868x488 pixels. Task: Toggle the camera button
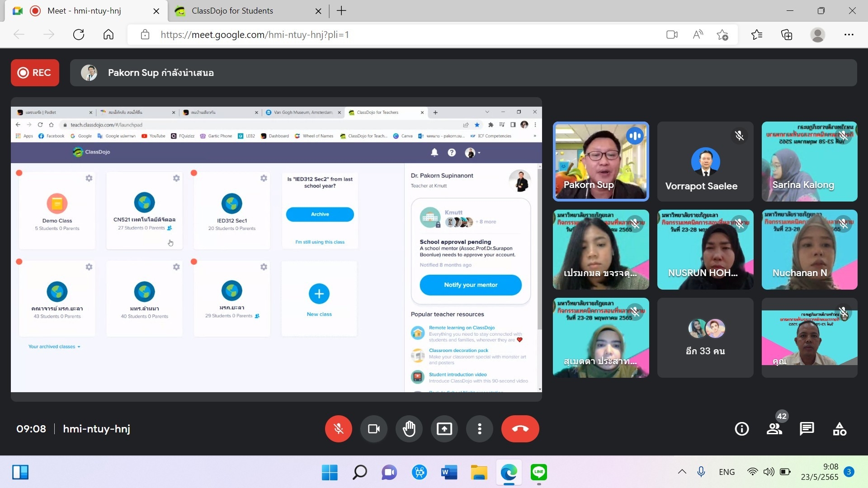373,428
